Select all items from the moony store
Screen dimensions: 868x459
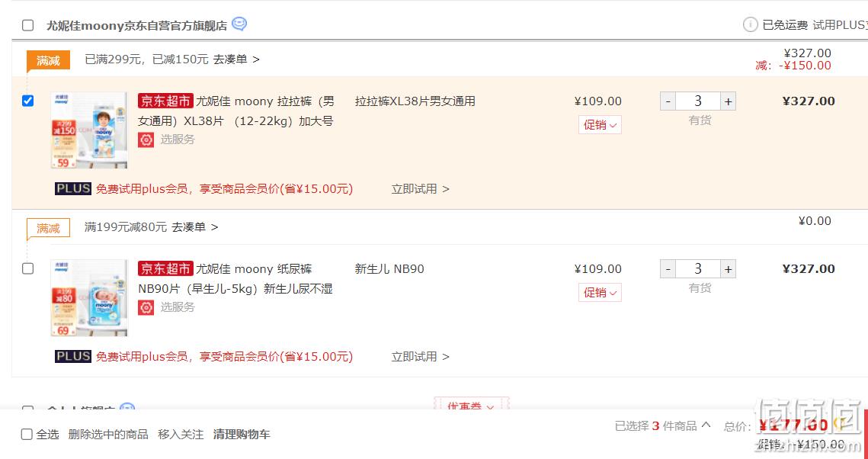pyautogui.click(x=27, y=25)
